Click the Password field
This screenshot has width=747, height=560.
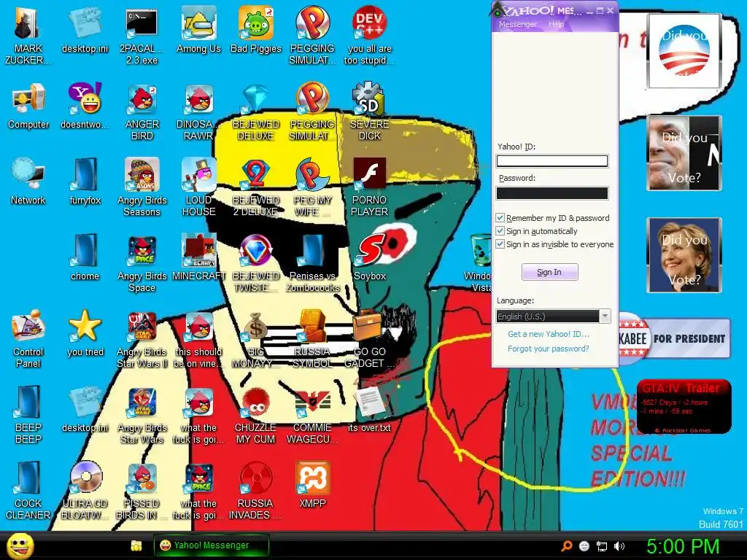[x=552, y=192]
